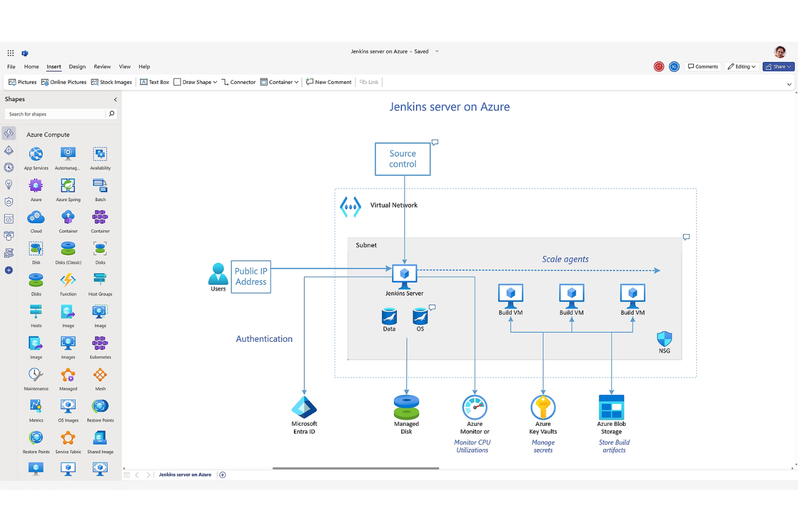Expand the Container dropdown arrow
The image size is (798, 532).
click(297, 82)
